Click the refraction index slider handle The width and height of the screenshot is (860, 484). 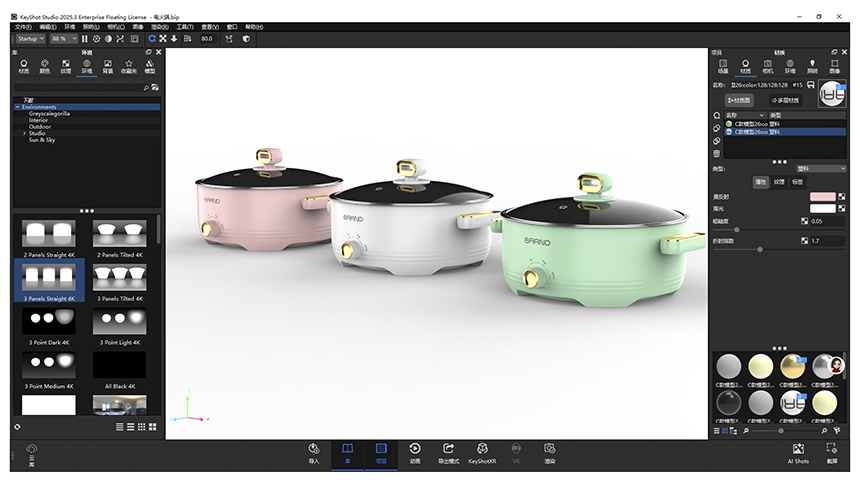tap(760, 250)
